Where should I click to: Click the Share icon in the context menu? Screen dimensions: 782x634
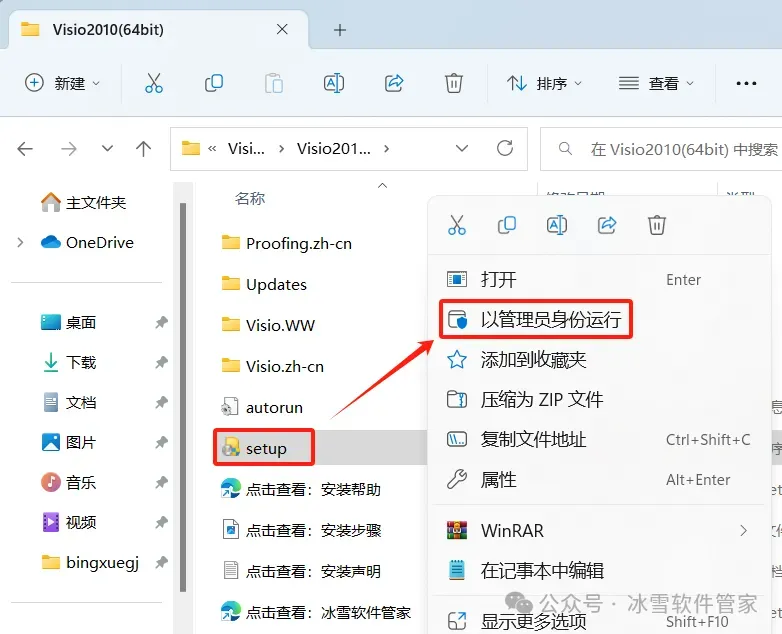(607, 225)
